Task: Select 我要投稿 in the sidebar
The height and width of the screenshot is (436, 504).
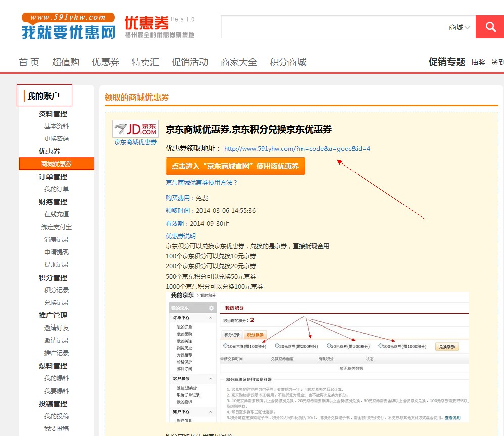Action: click(57, 428)
